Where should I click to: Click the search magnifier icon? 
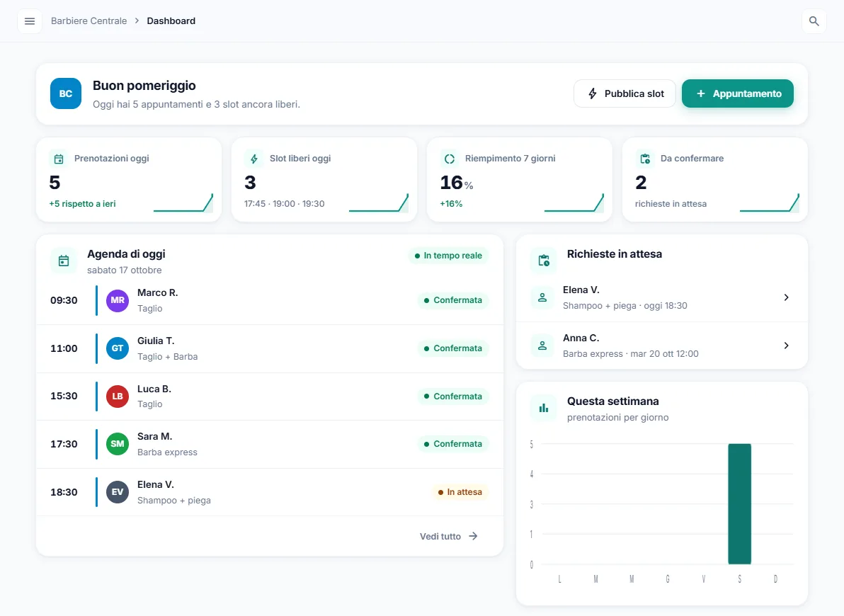point(814,21)
